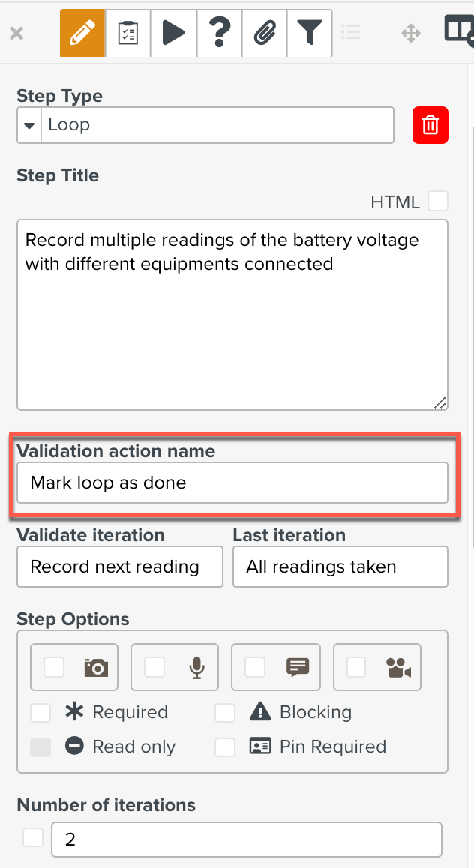Toggle the camera photo option checkbox
Image resolution: width=474 pixels, height=868 pixels.
[55, 667]
